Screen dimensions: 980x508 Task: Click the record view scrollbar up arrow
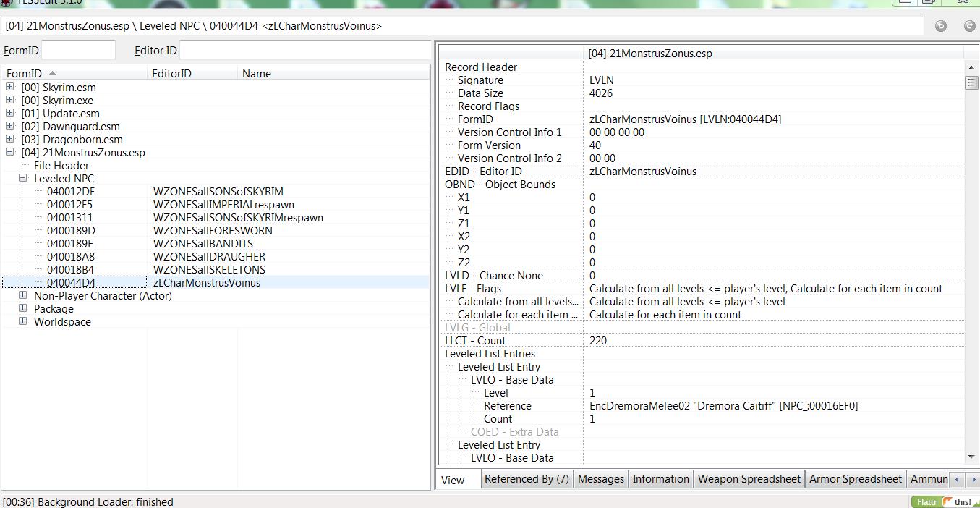pos(971,67)
